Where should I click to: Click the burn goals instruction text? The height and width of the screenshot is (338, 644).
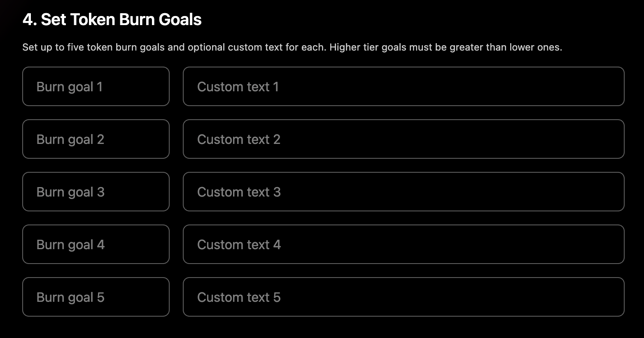pos(292,47)
